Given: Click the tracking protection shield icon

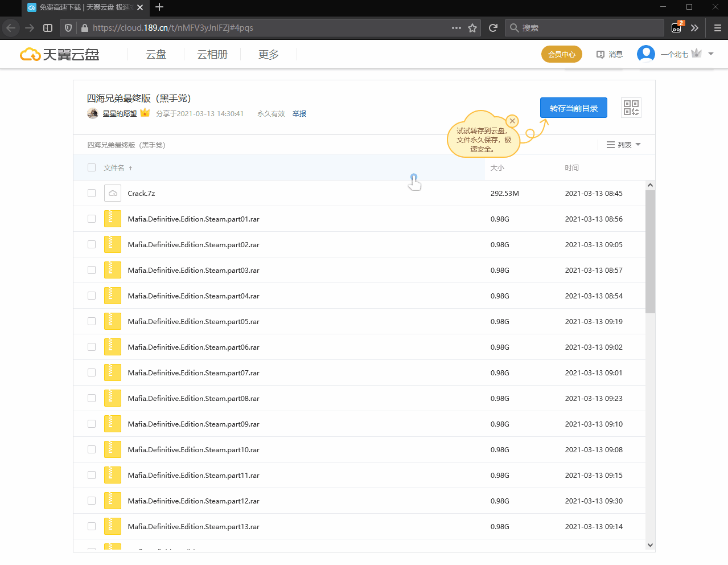Looking at the screenshot, I should [68, 27].
